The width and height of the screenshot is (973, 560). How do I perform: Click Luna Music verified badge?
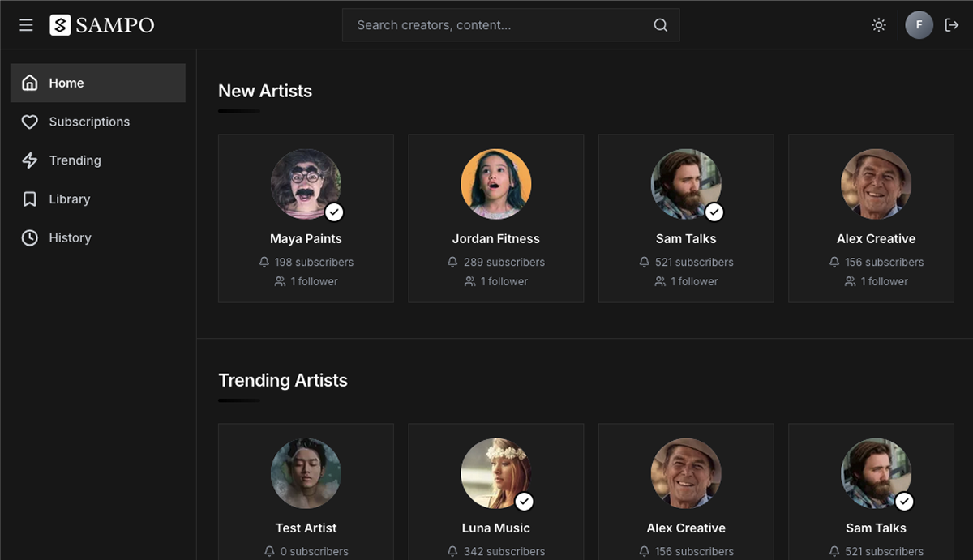pos(525,502)
